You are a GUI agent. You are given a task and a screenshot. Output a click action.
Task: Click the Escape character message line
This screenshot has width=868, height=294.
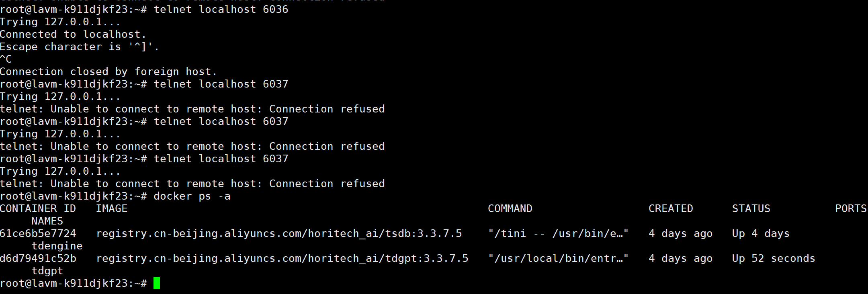coord(80,47)
